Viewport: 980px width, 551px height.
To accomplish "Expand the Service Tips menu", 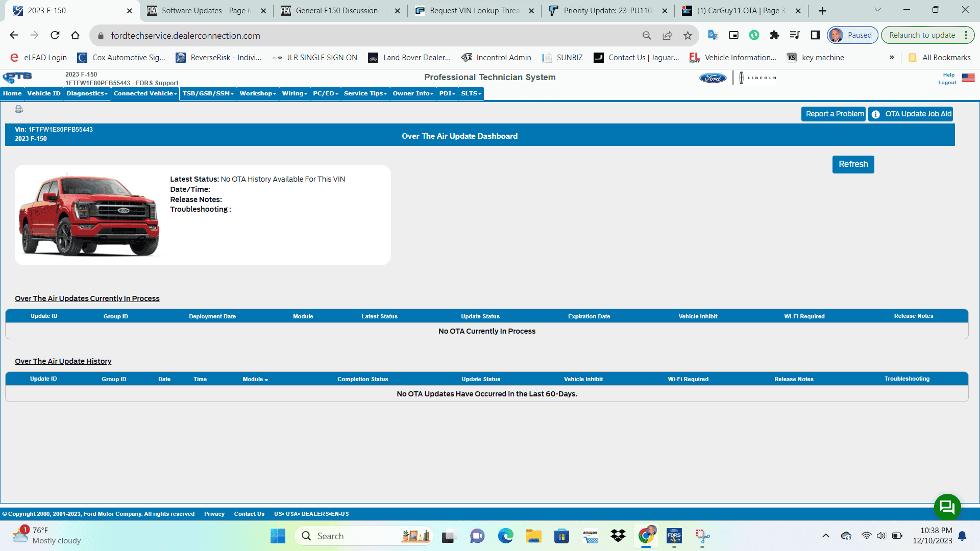I will tap(365, 93).
